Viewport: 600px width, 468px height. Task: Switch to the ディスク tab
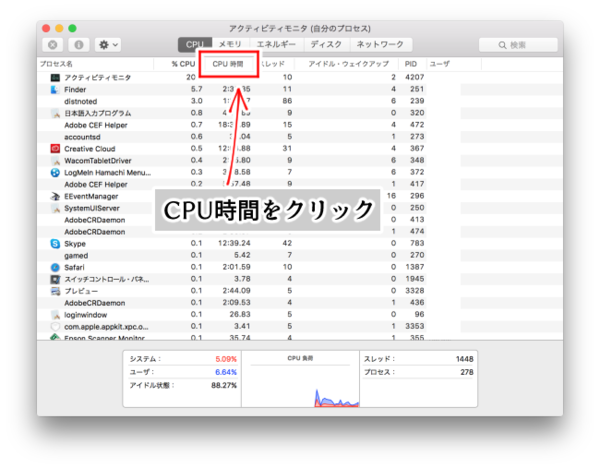click(327, 44)
